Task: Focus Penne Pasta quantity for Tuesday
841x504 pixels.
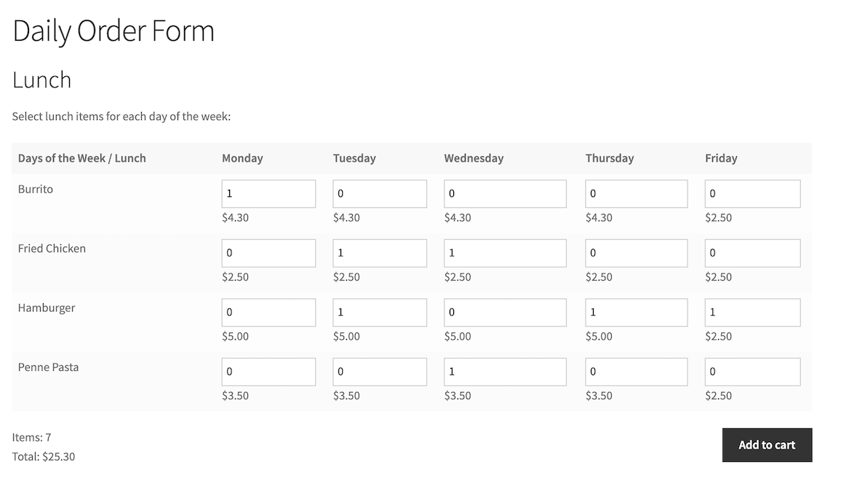Action: pyautogui.click(x=380, y=372)
